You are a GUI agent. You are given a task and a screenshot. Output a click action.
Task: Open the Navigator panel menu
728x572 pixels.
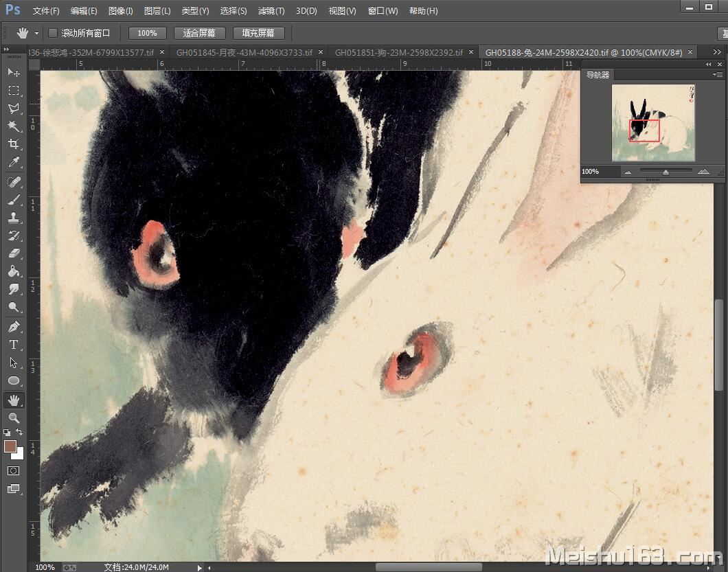pos(717,74)
